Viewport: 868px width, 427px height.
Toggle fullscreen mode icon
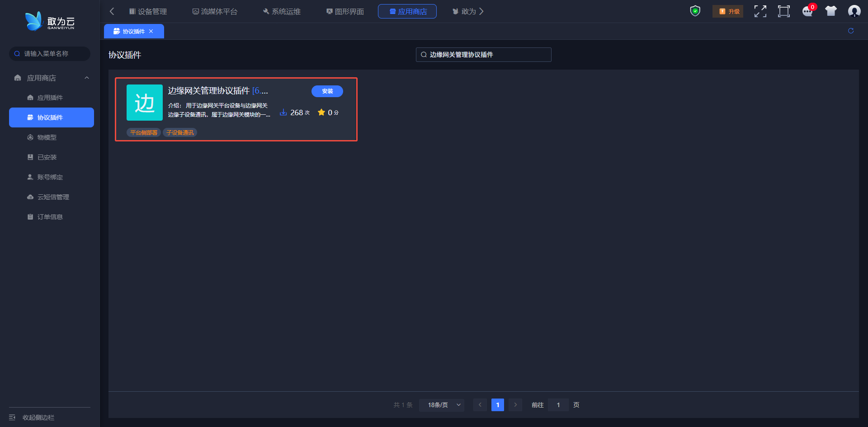pos(760,11)
